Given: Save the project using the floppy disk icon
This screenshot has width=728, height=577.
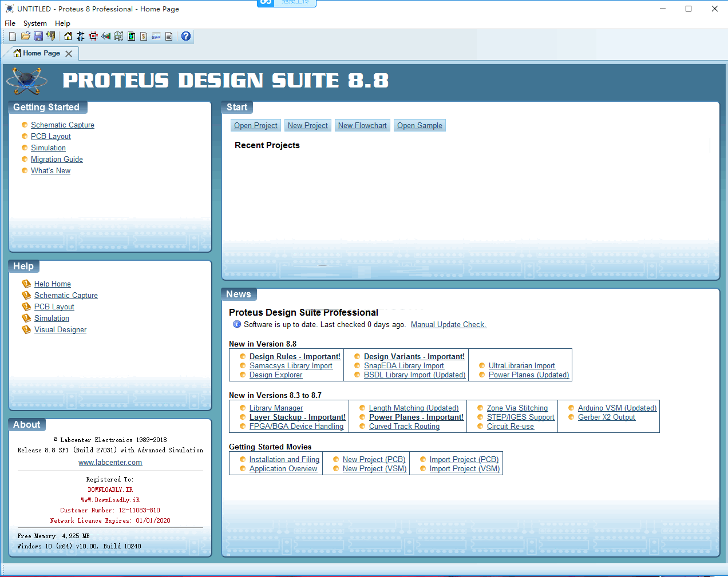Looking at the screenshot, I should tap(38, 36).
